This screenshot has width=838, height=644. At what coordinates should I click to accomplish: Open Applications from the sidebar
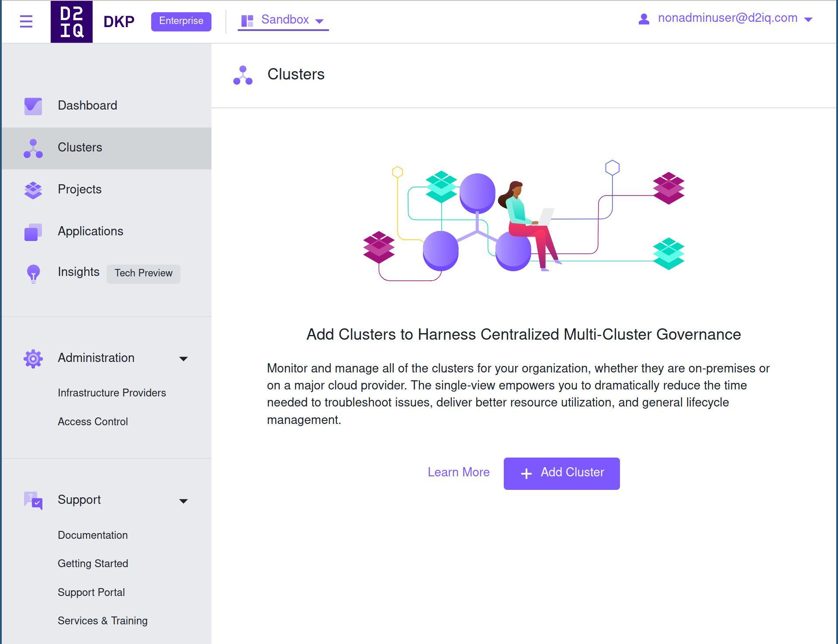tap(107, 232)
